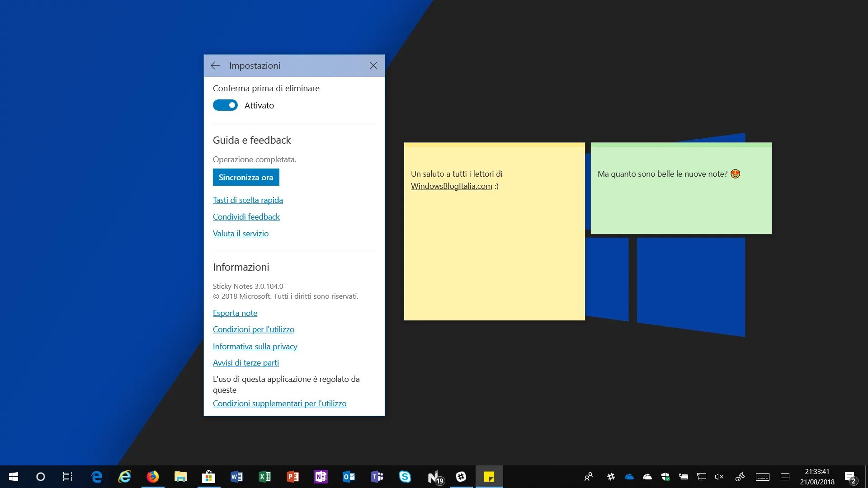Click Tasti di scelta rapida link
Image resolution: width=868 pixels, height=488 pixels.
(247, 200)
